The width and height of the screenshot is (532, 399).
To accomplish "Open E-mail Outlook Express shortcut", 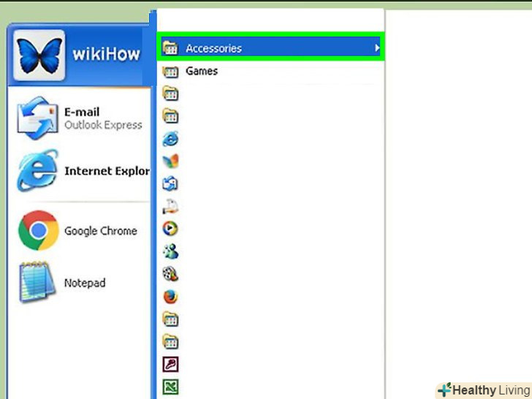I will click(80, 118).
